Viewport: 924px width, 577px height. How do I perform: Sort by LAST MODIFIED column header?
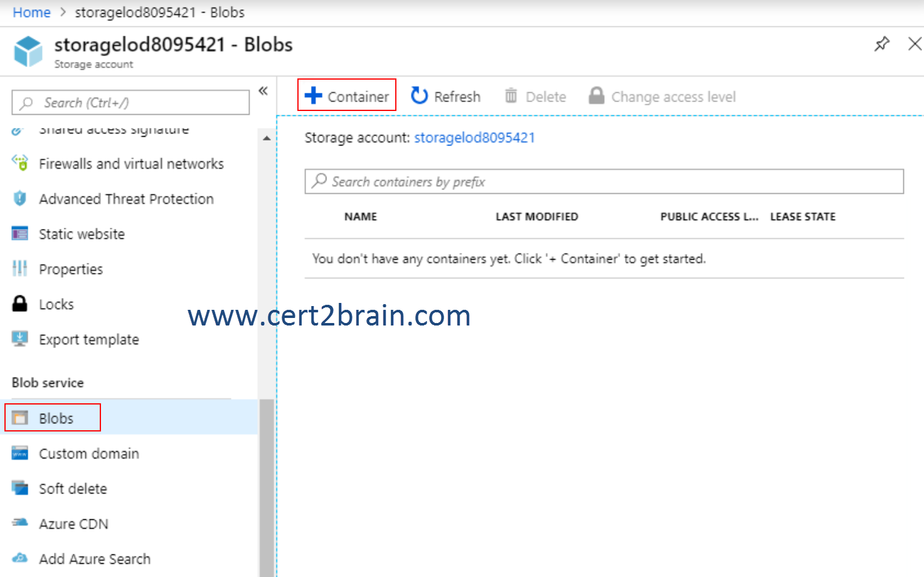(x=537, y=216)
